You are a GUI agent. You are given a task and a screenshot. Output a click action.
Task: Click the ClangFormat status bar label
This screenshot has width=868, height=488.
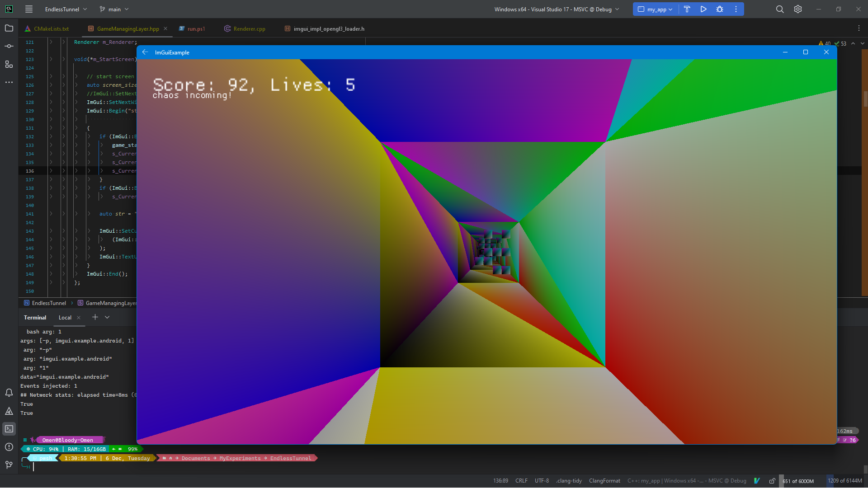coord(604,481)
